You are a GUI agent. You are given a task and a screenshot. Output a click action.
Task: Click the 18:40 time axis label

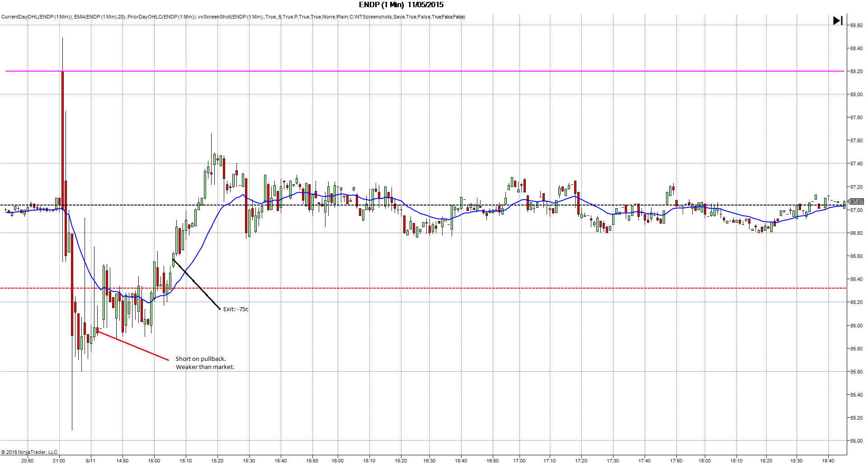tap(828, 461)
